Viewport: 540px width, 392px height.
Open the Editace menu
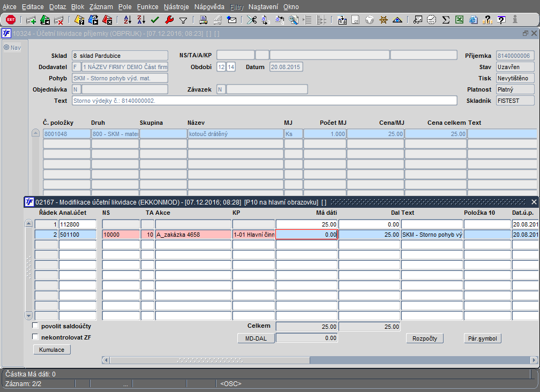point(33,7)
